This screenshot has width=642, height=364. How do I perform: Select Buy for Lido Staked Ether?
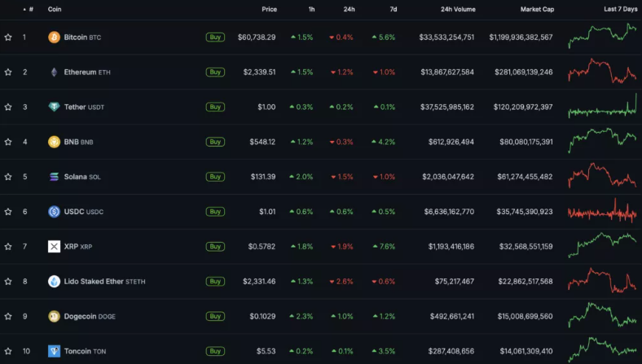(x=215, y=281)
